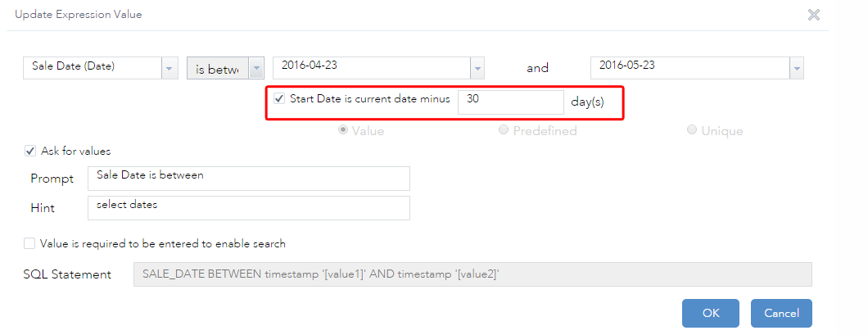Open the Sale Date field dropdown arrow

(x=170, y=68)
